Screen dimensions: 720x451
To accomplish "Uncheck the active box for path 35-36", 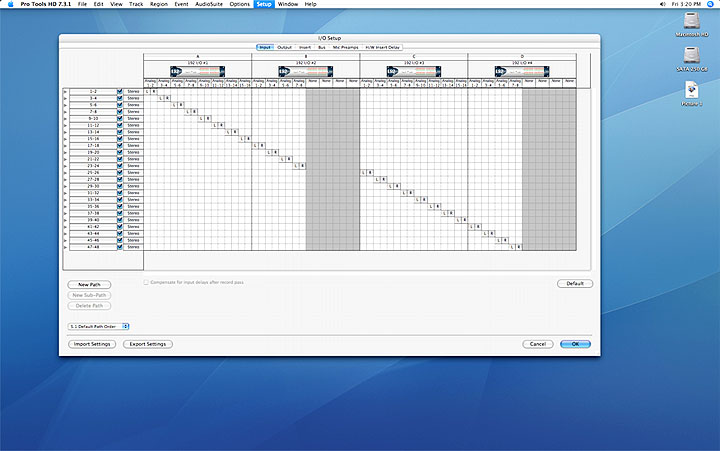I will pos(120,206).
